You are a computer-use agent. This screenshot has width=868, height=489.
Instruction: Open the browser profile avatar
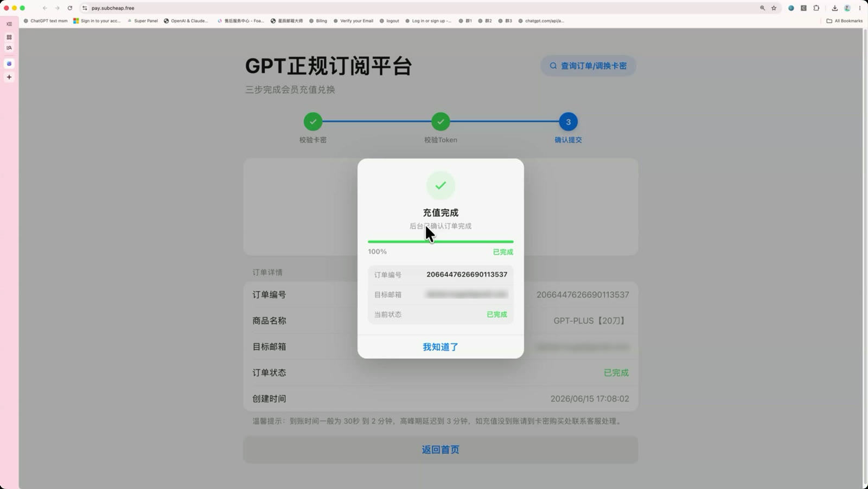click(x=847, y=8)
